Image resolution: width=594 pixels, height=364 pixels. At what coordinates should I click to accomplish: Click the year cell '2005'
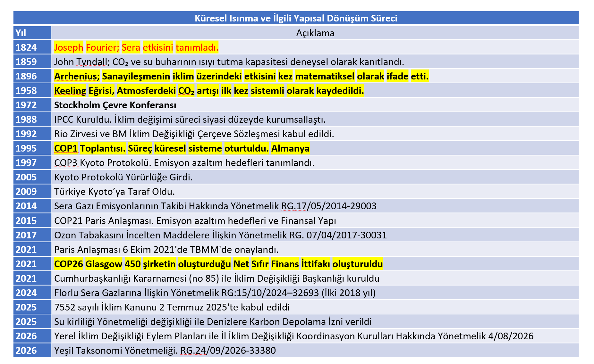[32, 177]
